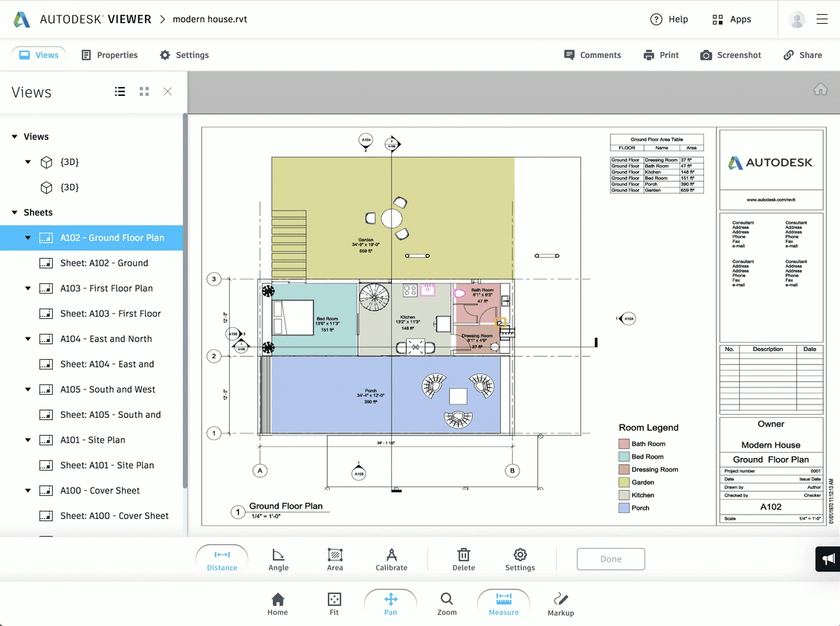This screenshot has width=840, height=626.
Task: Open the Area measurement tool
Action: tap(335, 559)
